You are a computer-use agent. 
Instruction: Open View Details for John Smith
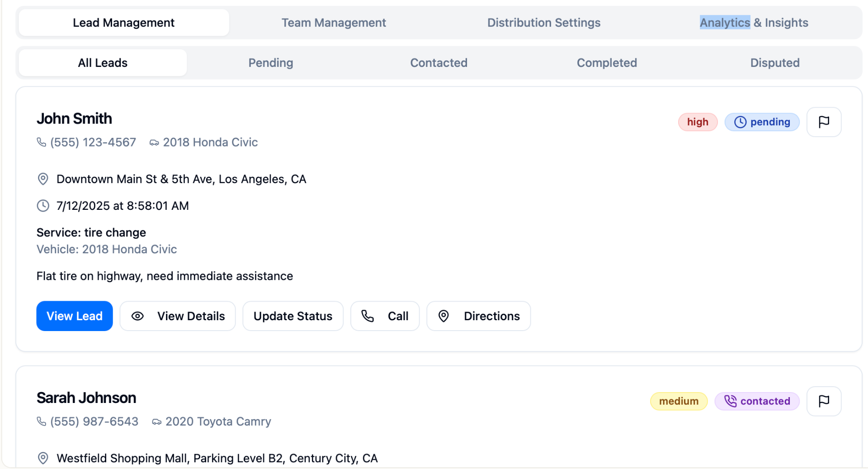178,316
